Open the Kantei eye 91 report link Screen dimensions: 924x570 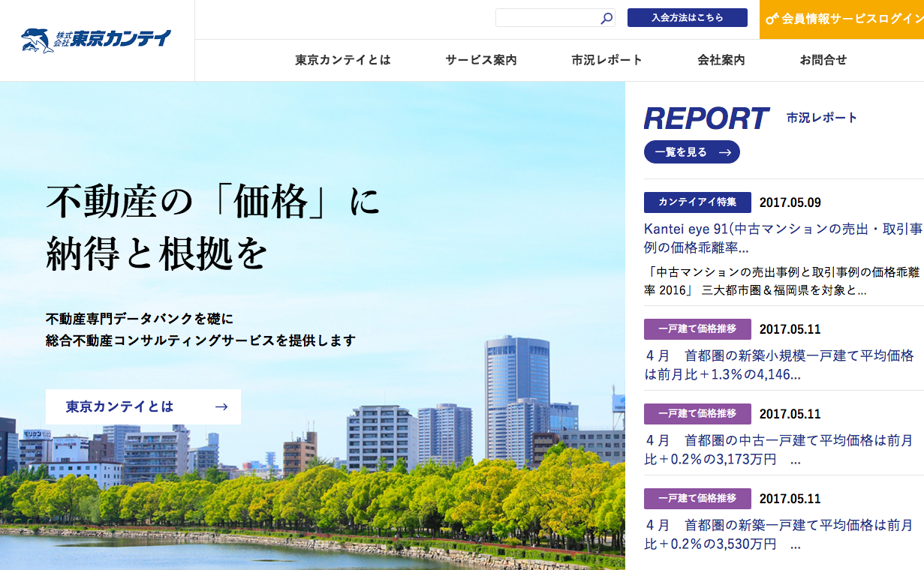[x=782, y=238]
